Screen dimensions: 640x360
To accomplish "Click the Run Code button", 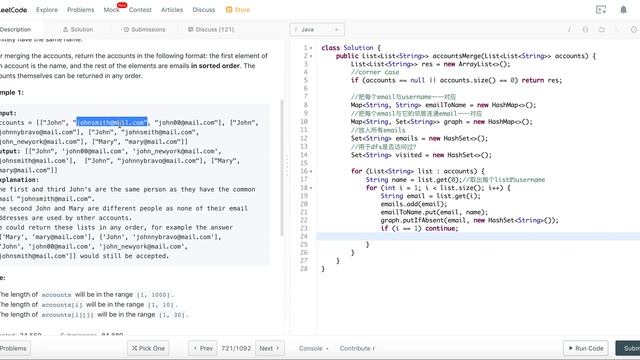I will click(x=586, y=348).
